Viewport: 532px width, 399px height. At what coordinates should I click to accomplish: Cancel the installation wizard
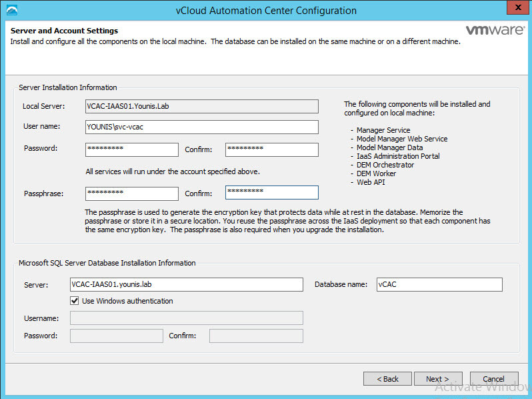tap(493, 379)
